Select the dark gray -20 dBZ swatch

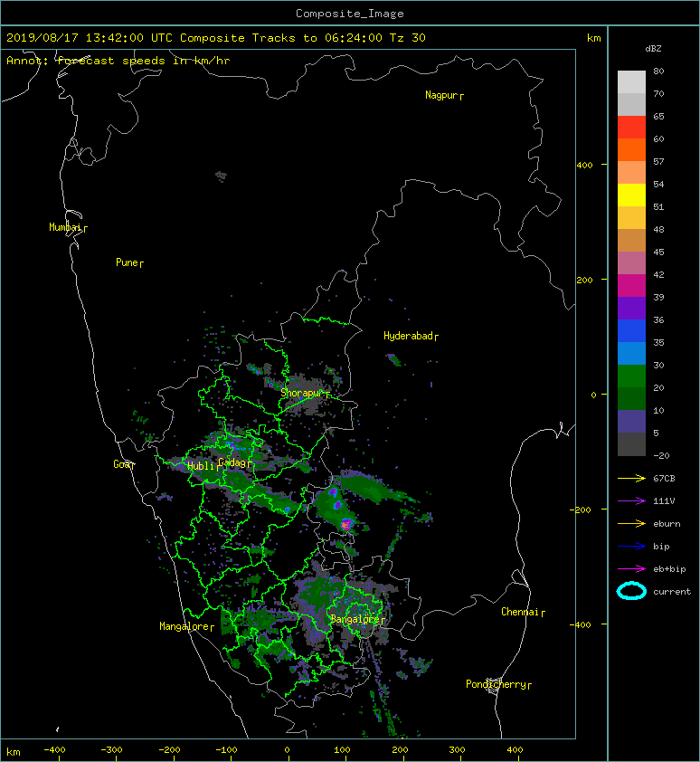point(631,444)
